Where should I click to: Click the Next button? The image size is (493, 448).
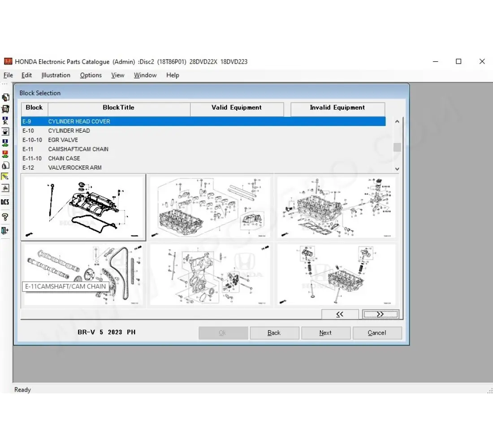[326, 333]
